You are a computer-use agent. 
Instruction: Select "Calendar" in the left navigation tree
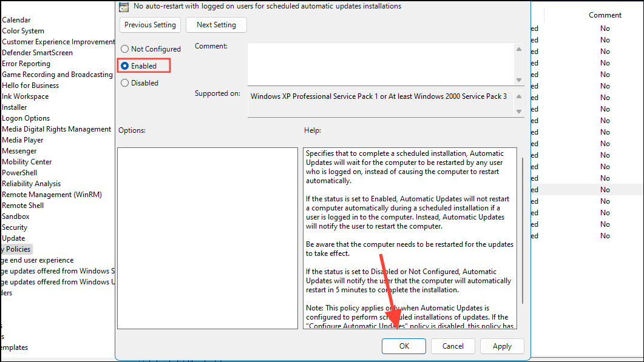(x=16, y=19)
